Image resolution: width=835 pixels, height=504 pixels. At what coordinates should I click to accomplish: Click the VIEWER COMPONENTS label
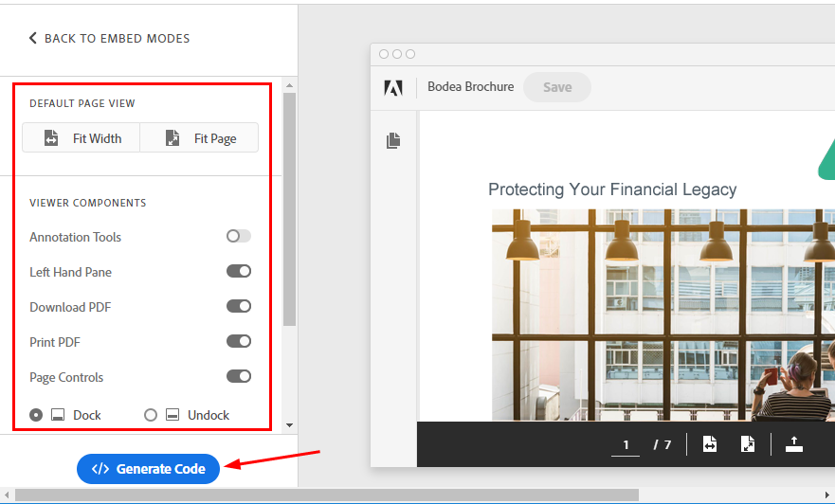click(x=88, y=203)
